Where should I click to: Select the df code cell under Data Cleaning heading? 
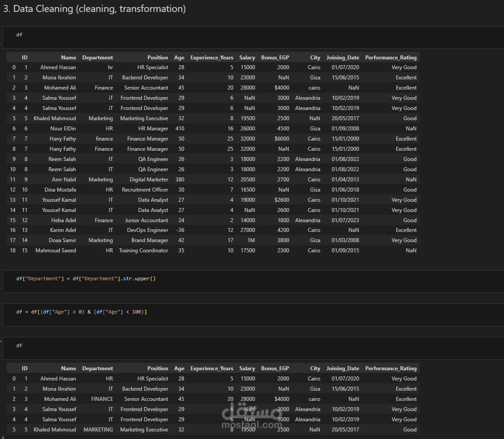pos(253,37)
